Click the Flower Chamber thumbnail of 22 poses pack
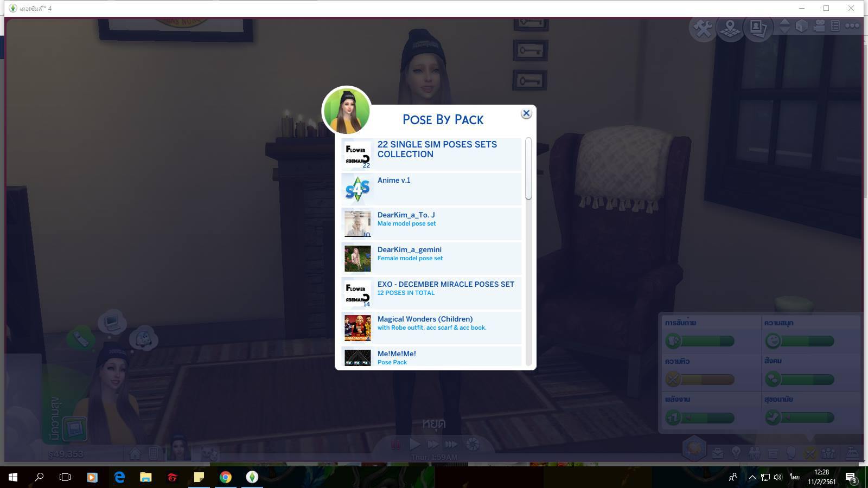Image resolution: width=868 pixels, height=488 pixels. coord(358,155)
